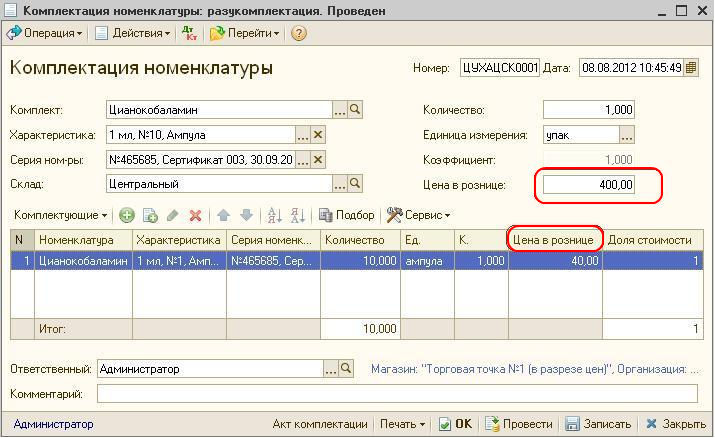Open the Сервис menu
The width and height of the screenshot is (715, 438).
click(418, 215)
